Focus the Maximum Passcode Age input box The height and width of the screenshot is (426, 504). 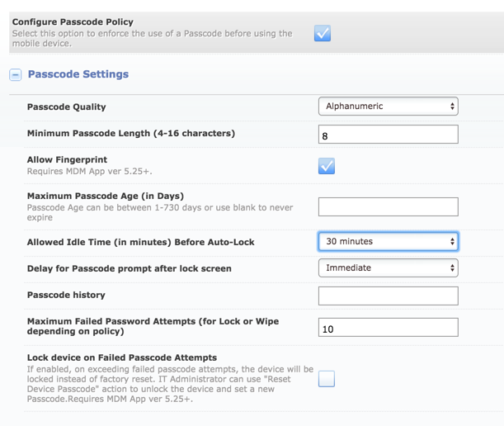tap(388, 207)
